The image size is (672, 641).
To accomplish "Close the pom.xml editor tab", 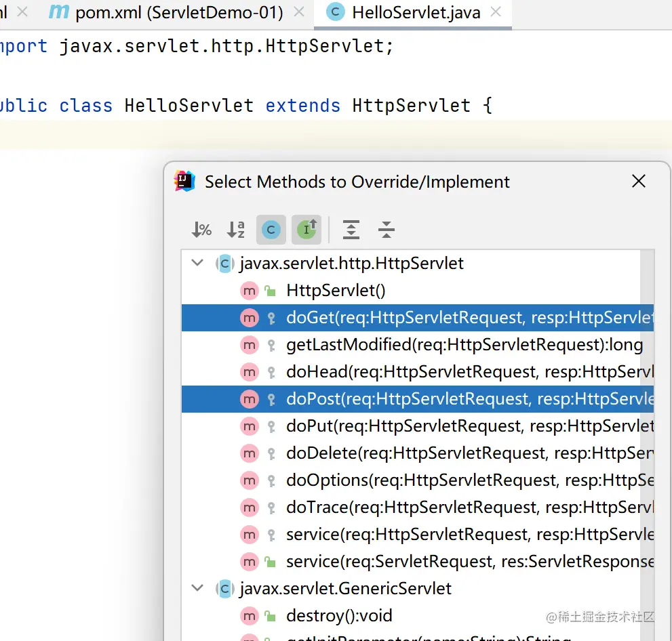I will (x=299, y=12).
